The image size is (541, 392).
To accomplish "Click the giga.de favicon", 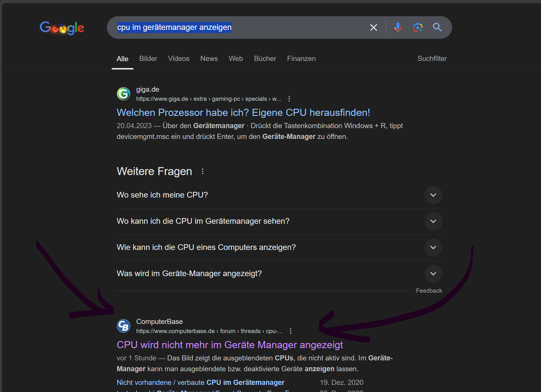I will (x=123, y=94).
